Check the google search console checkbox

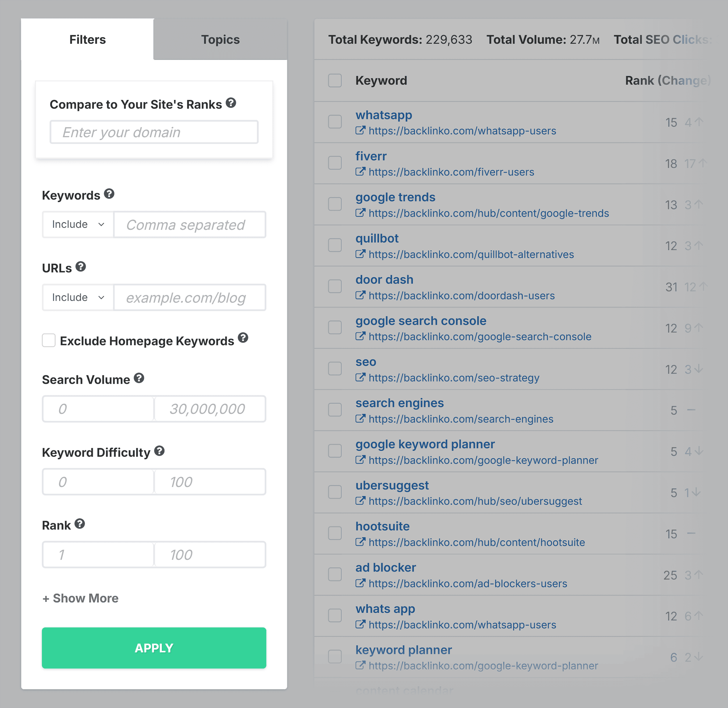(335, 327)
